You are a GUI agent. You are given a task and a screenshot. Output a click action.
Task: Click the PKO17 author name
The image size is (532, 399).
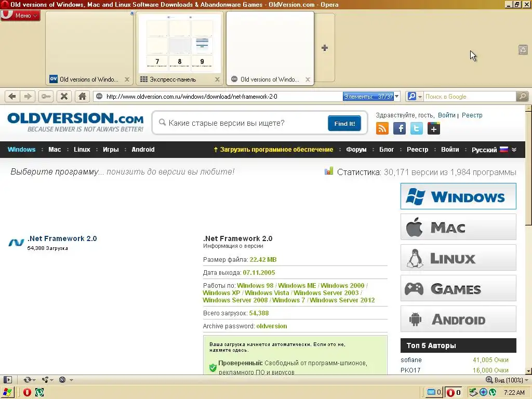coord(410,370)
